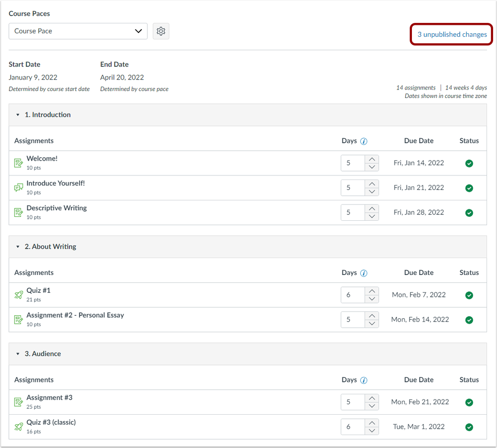Increase days for Quiz #3 (classic)
This screenshot has width=497, height=448.
(x=372, y=423)
